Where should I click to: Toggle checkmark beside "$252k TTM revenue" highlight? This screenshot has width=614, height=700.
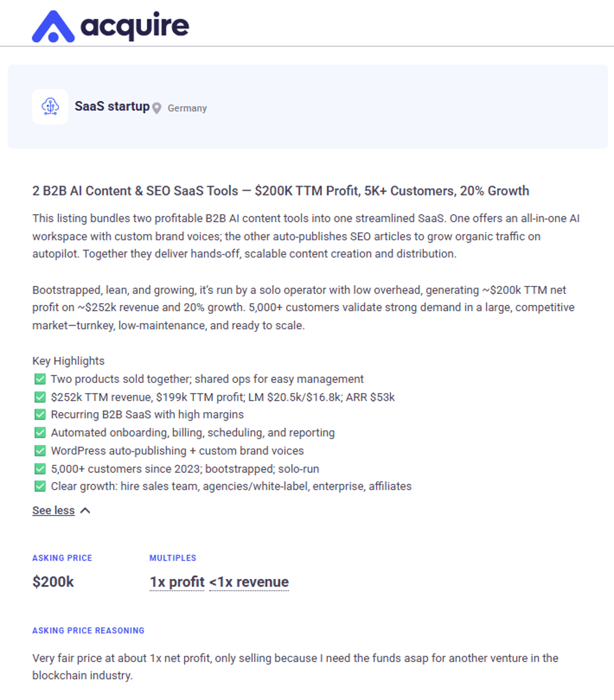coord(39,397)
